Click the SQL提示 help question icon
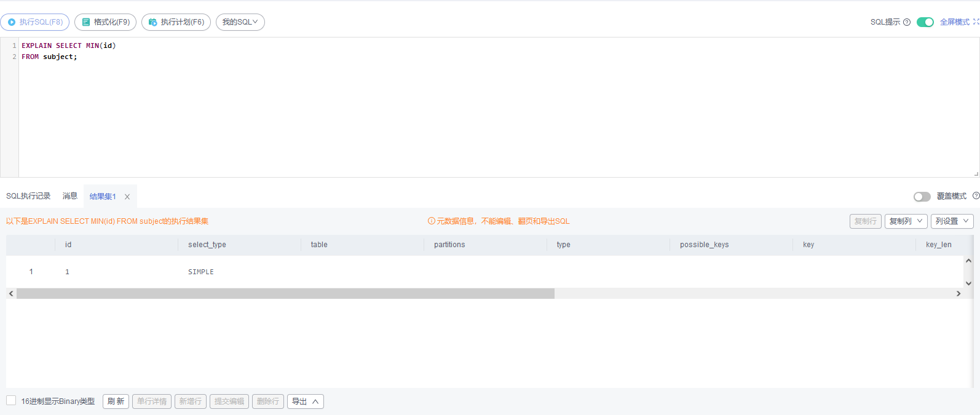Image resolution: width=980 pixels, height=415 pixels. [x=907, y=22]
